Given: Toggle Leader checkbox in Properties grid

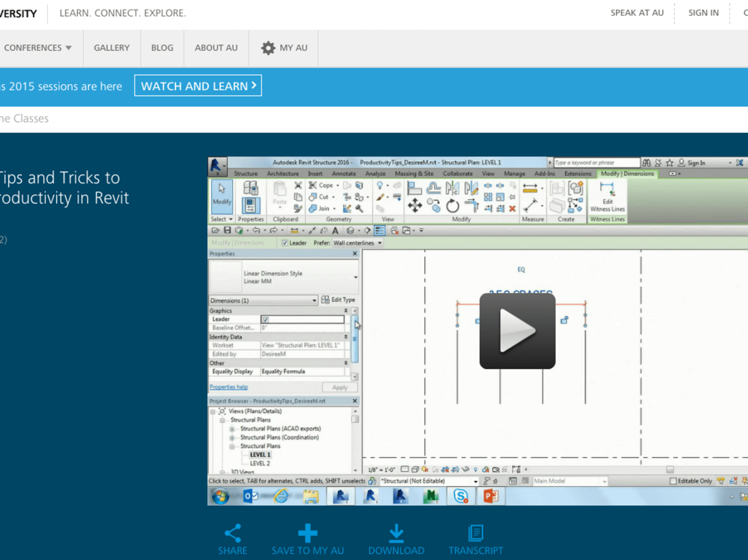Looking at the screenshot, I should click(265, 319).
